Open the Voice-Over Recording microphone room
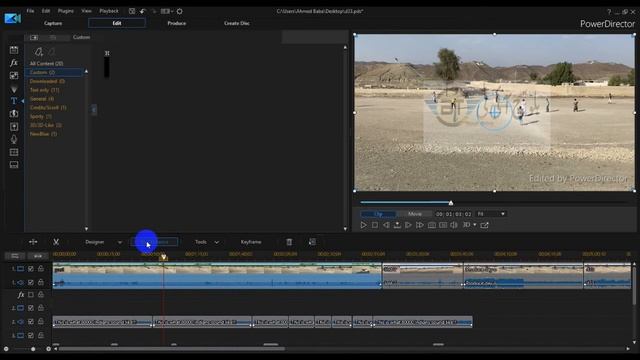This screenshot has width=640, height=360. pyautogui.click(x=14, y=139)
